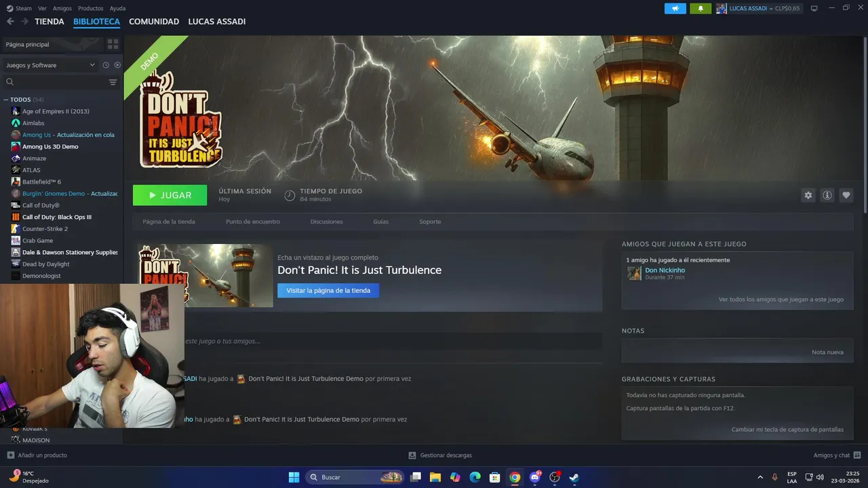
Task: Collapse the TODOS games category
Action: (x=6, y=100)
